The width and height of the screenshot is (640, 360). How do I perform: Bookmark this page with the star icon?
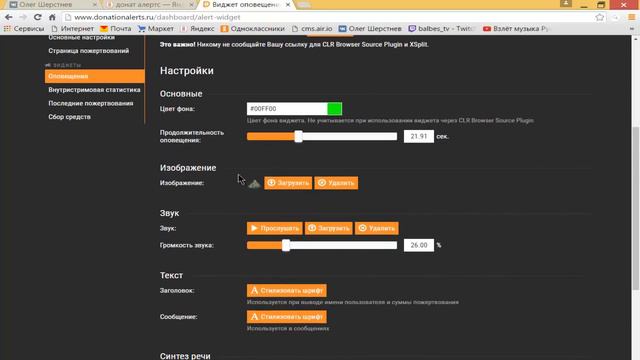click(x=599, y=17)
